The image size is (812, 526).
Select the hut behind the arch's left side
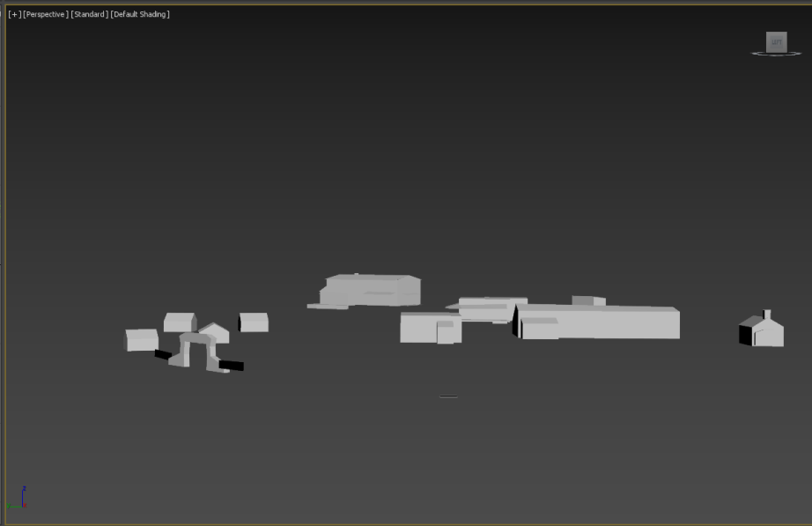[179, 322]
